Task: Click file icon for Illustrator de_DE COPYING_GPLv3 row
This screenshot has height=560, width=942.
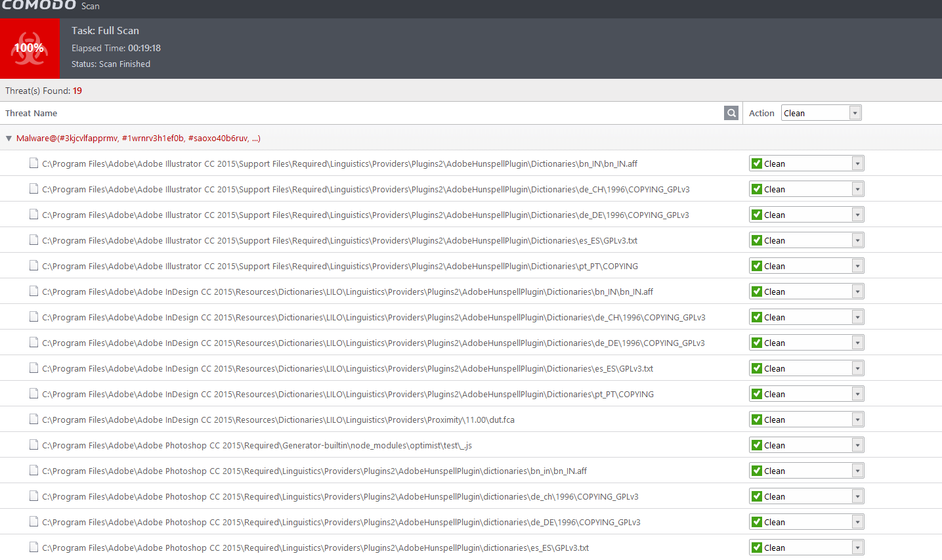Action: (x=33, y=215)
